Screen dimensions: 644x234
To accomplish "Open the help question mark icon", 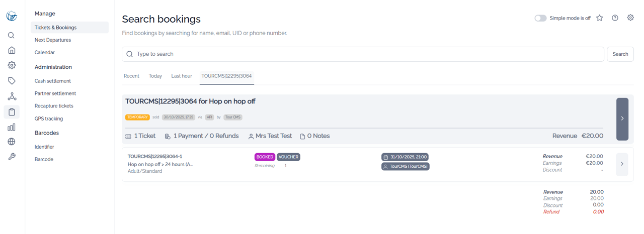I will click(x=615, y=18).
